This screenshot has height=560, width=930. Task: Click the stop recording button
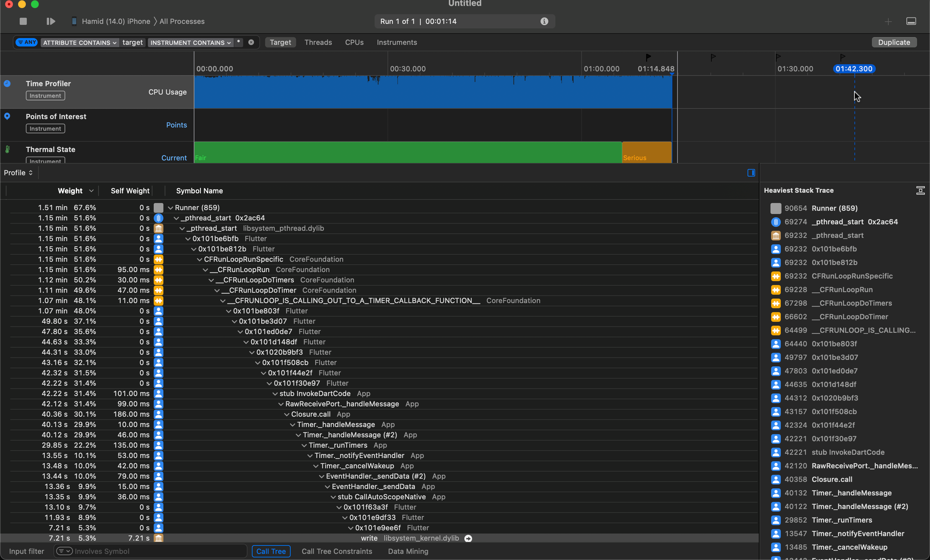[23, 22]
